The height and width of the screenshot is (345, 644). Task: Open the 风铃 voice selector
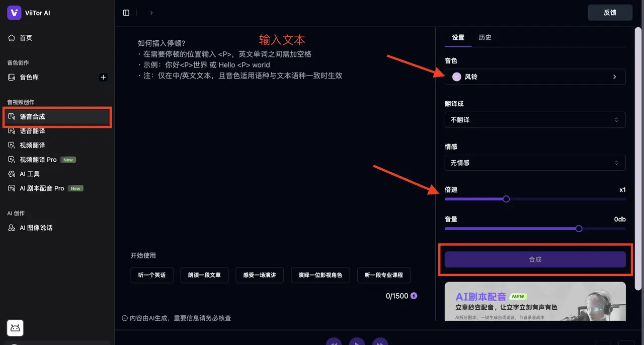pyautogui.click(x=535, y=77)
